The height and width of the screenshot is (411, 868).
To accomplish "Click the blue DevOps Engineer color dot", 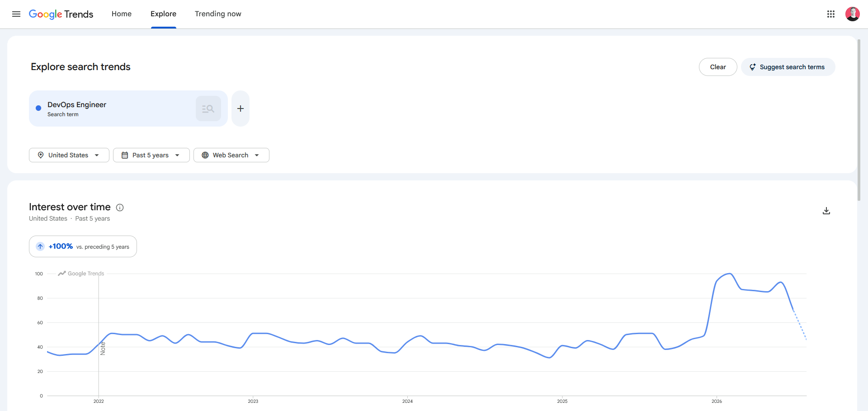I will point(38,108).
